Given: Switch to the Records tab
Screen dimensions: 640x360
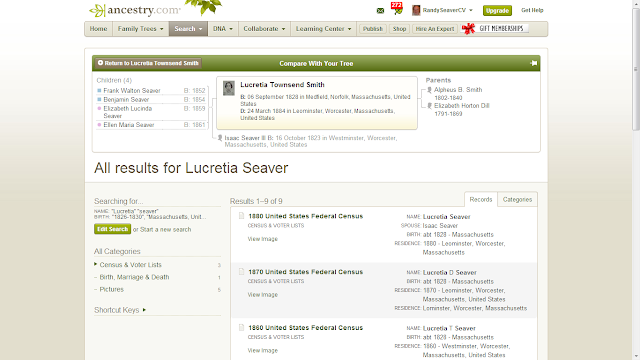Looking at the screenshot, I should pos(481,200).
